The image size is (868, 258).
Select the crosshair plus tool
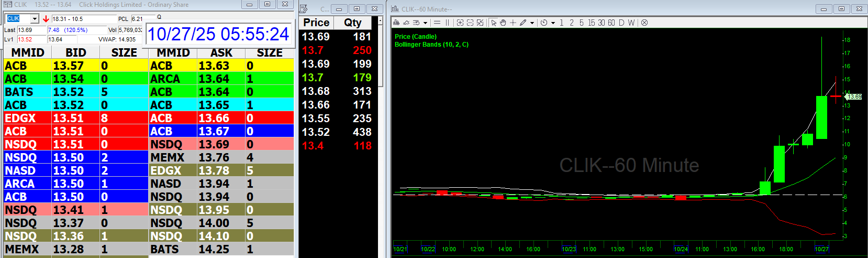pyautogui.click(x=513, y=23)
